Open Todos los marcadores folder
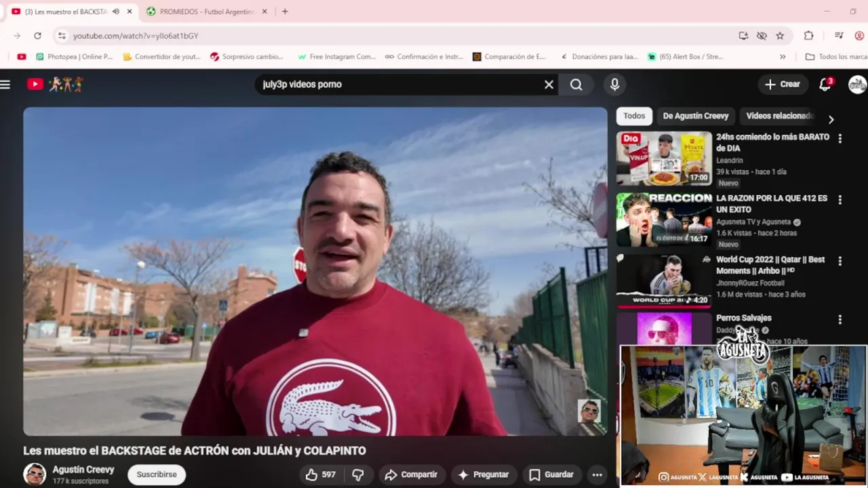 pyautogui.click(x=836, y=57)
